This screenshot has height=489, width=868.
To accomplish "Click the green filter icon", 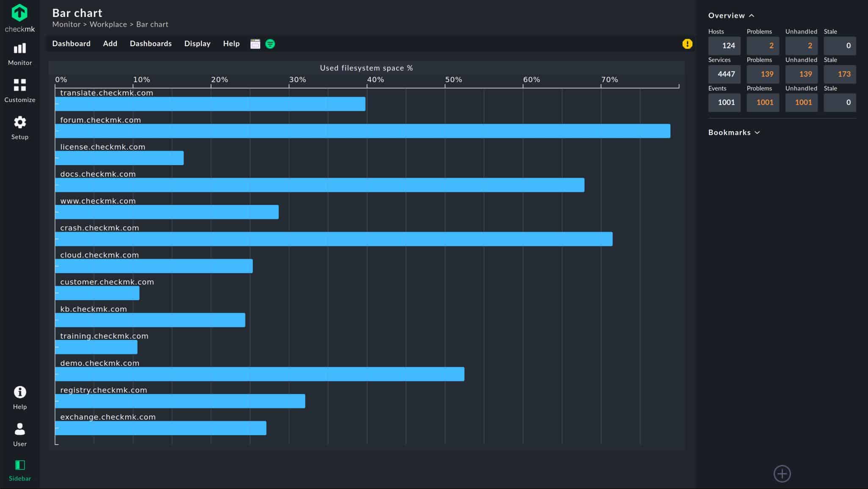I will [270, 44].
